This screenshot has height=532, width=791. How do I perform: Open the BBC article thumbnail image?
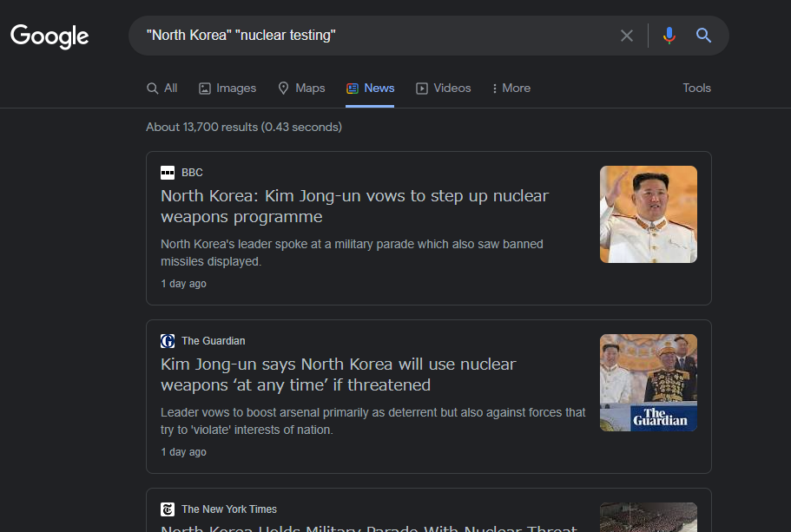click(649, 214)
